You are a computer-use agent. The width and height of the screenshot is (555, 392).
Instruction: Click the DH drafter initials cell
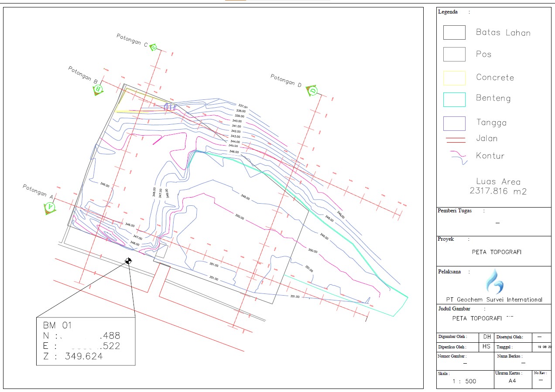click(486, 337)
